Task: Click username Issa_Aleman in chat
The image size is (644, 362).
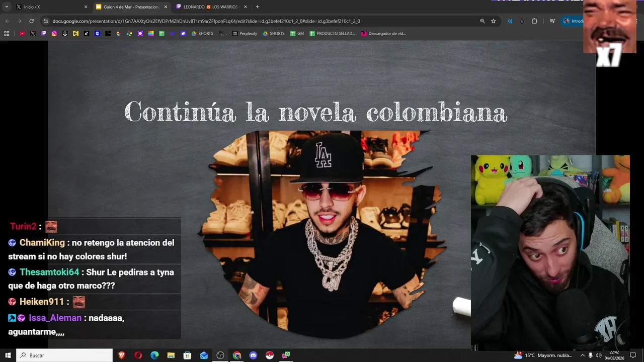Action: click(x=55, y=318)
